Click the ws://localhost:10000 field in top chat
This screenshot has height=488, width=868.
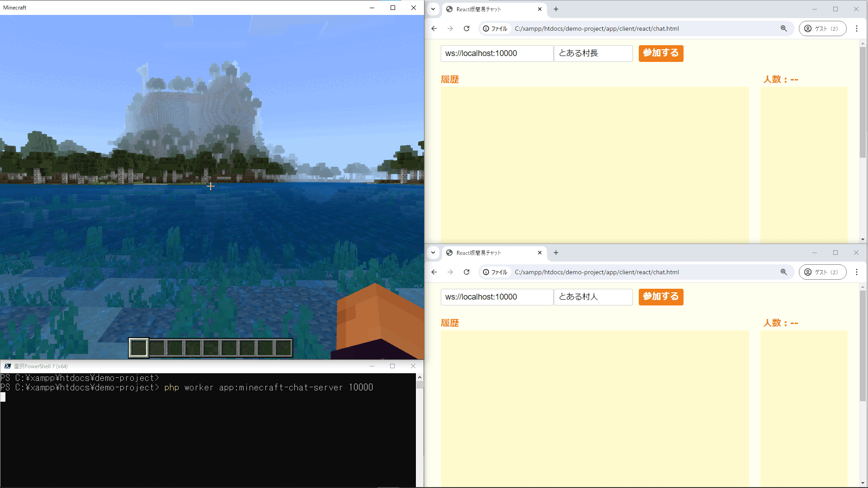[496, 53]
